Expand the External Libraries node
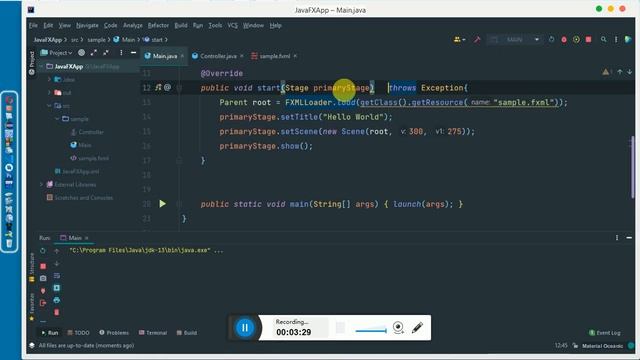The image size is (640, 360). pos(41,184)
